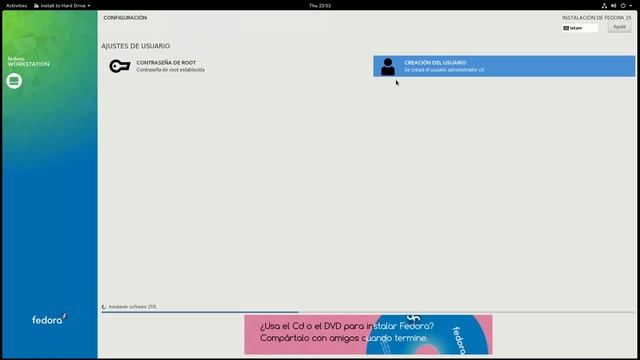Click the Ayuda help button
Screen dimensions: 640x360
pos(619,27)
